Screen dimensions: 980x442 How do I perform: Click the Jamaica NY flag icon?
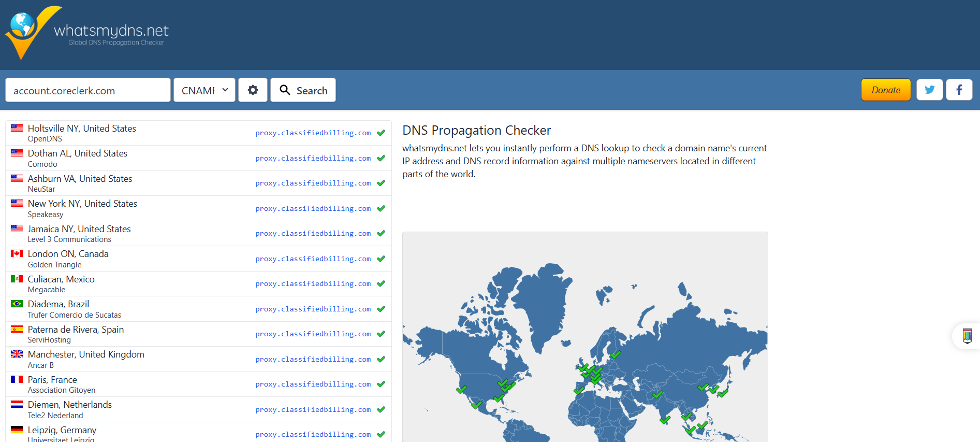click(x=17, y=229)
